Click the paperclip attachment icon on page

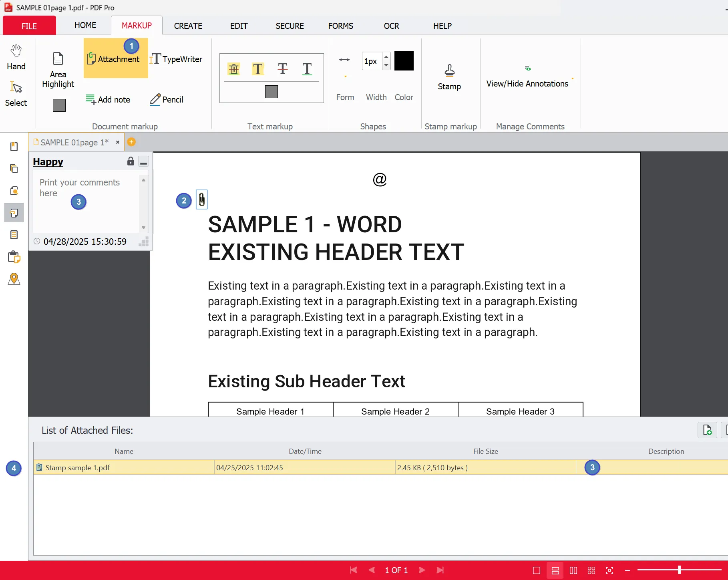pos(202,199)
